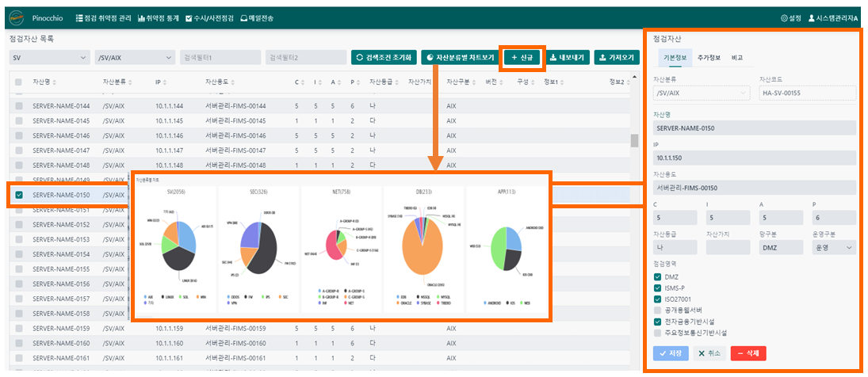The height and width of the screenshot is (377, 868).
Task: Click the Pinocchio logo icon
Action: [17, 18]
